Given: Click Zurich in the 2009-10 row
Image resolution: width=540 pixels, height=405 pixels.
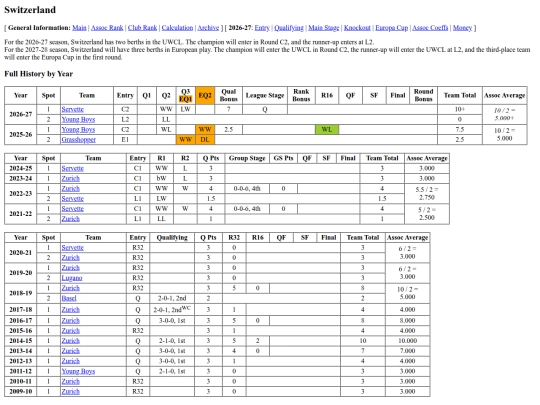Looking at the screenshot, I should click(71, 392).
